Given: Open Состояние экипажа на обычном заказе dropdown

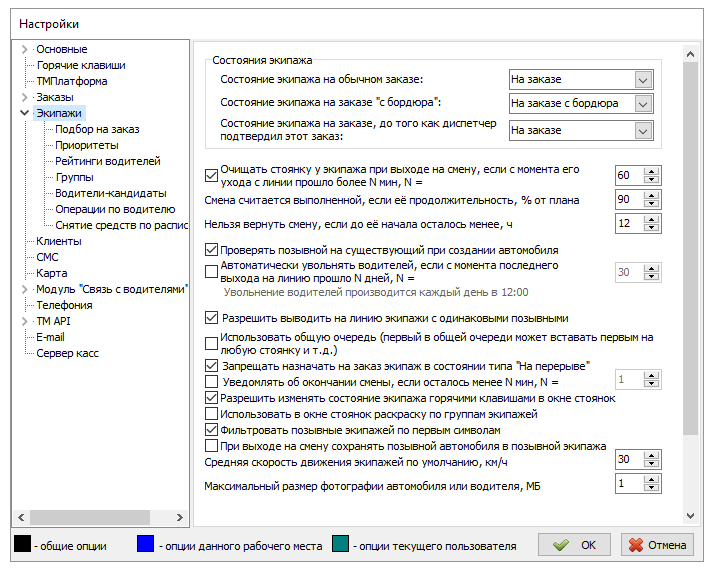Looking at the screenshot, I should pyautogui.click(x=642, y=79).
